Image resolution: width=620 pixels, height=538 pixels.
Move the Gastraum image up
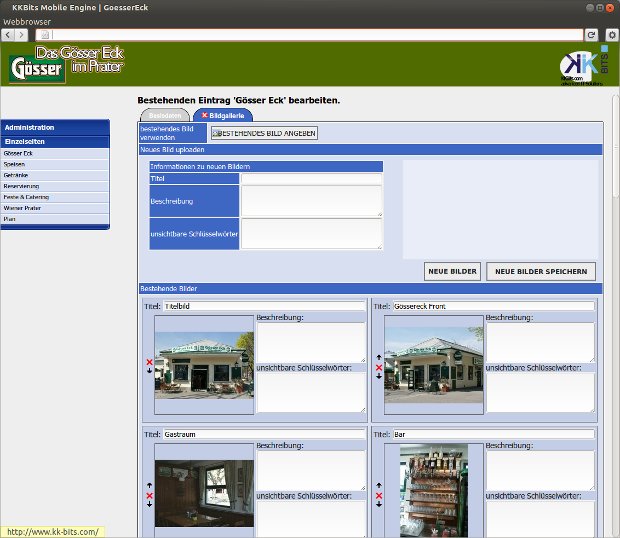tap(149, 485)
